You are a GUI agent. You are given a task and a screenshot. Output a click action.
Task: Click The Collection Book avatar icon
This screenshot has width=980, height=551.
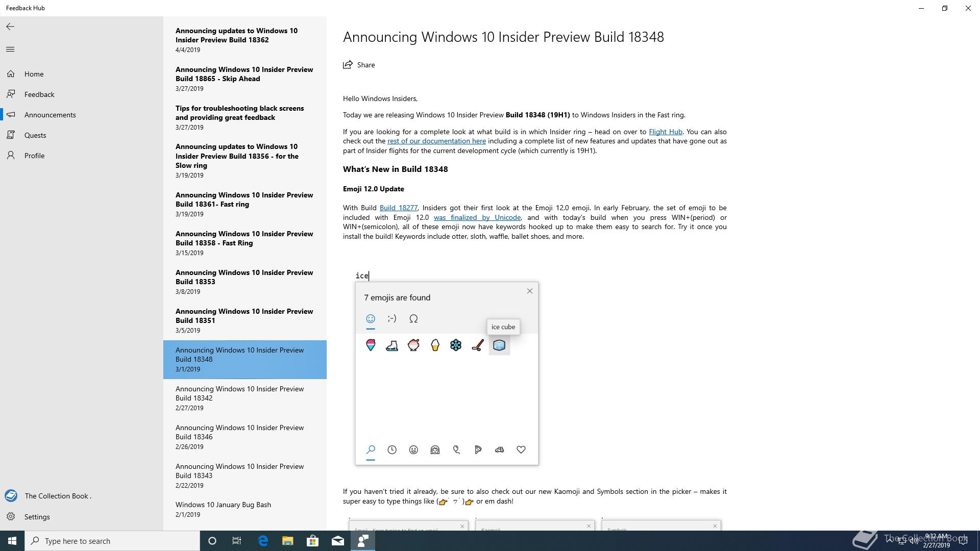coord(11,496)
